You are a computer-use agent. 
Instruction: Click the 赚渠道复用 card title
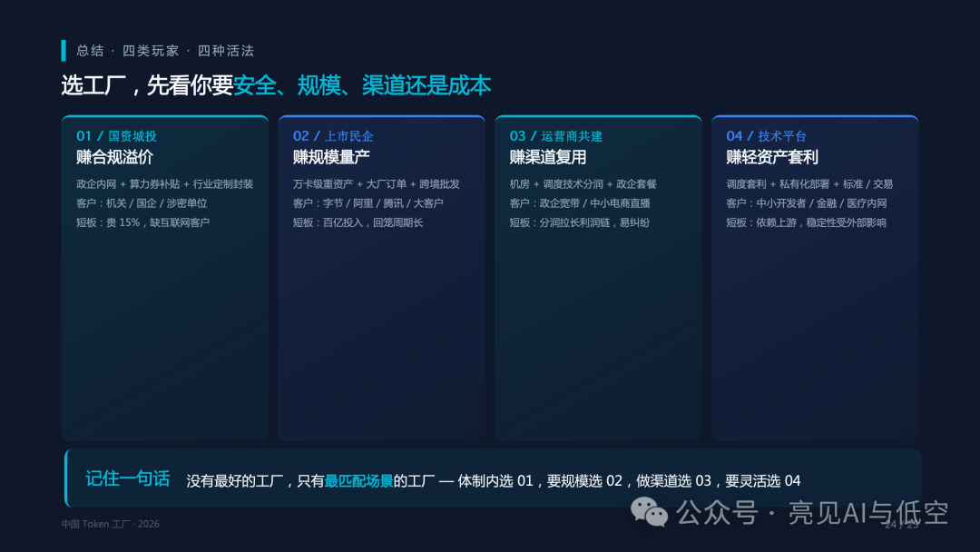tap(547, 157)
